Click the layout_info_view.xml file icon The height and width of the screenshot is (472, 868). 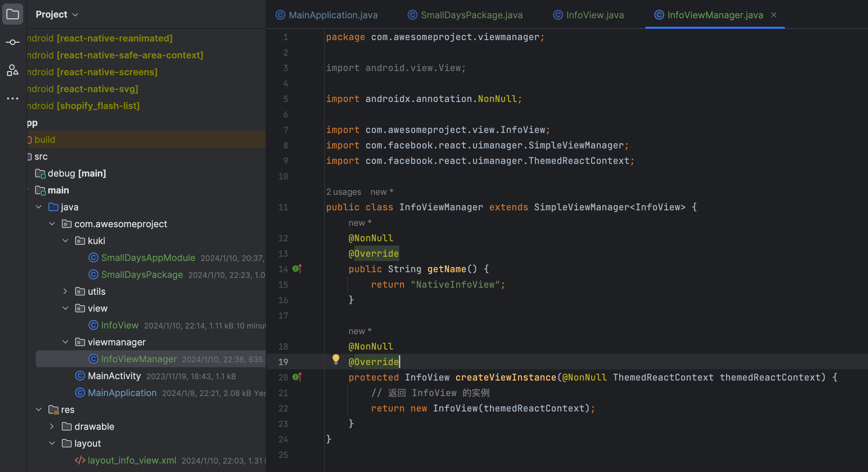80,460
